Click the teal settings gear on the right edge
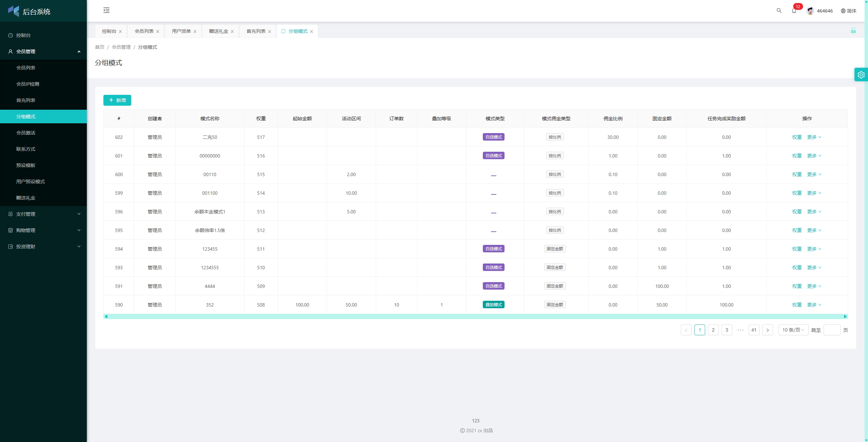The image size is (868, 442). point(861,75)
